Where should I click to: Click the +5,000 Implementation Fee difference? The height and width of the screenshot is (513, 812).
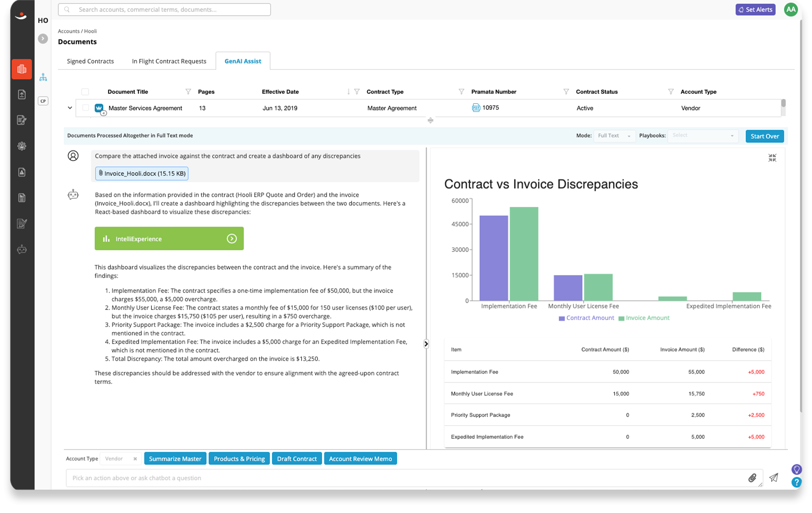click(x=756, y=372)
